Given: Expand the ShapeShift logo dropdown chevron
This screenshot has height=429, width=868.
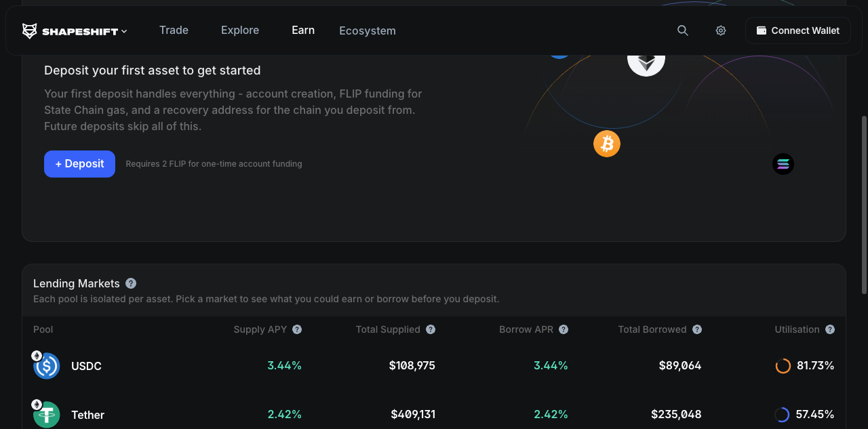Looking at the screenshot, I should 124,31.
